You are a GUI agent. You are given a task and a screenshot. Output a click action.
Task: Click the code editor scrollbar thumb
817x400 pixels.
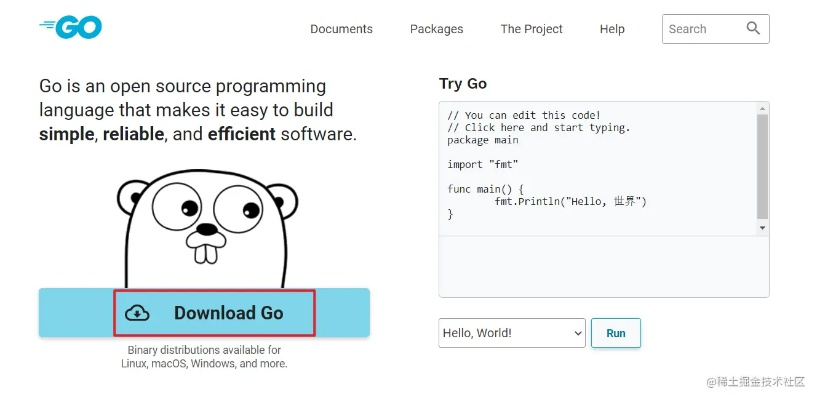pos(763,167)
